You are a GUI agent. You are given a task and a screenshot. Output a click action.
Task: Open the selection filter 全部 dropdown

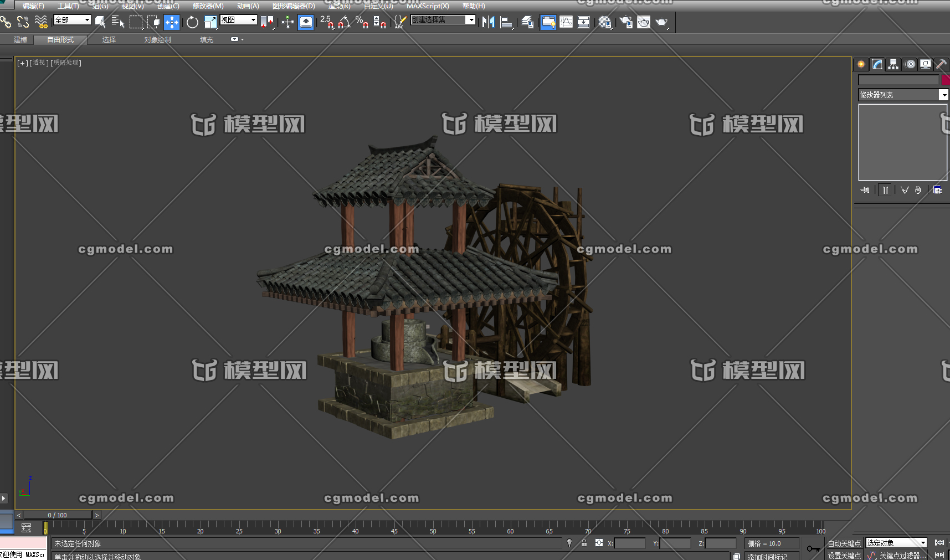[73, 20]
